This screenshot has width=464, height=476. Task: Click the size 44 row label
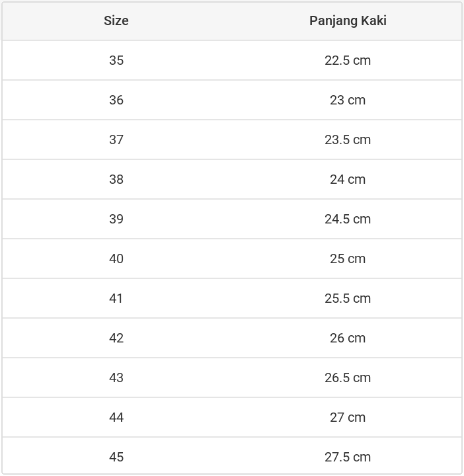pyautogui.click(x=116, y=417)
